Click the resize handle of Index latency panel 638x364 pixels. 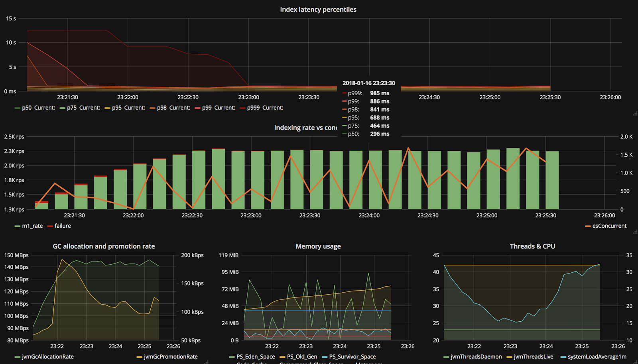tap(635, 114)
